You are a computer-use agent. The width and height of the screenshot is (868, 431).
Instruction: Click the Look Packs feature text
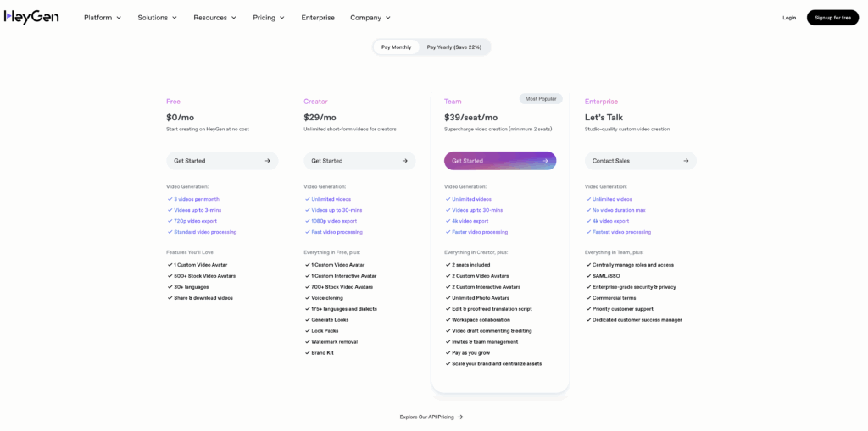(325, 331)
